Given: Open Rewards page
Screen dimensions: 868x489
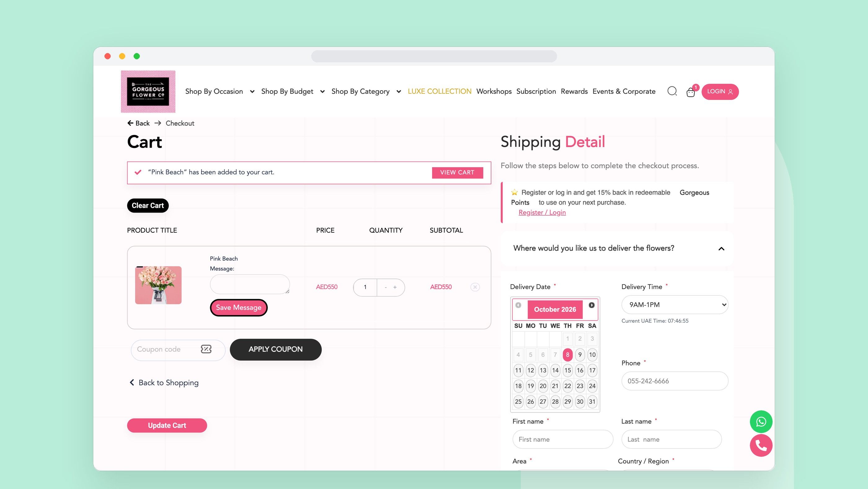Looking at the screenshot, I should point(574,92).
